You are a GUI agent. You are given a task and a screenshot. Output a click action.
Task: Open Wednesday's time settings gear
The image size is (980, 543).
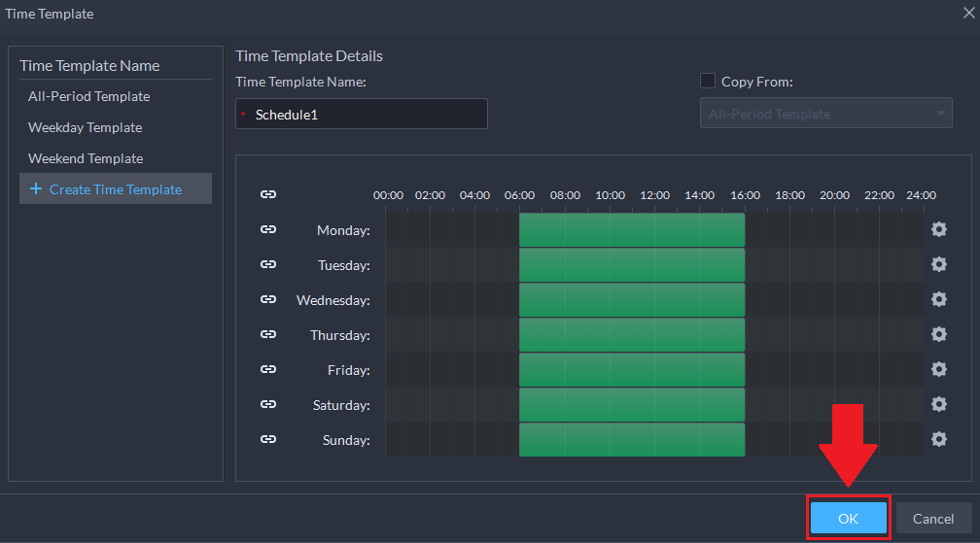click(x=938, y=300)
